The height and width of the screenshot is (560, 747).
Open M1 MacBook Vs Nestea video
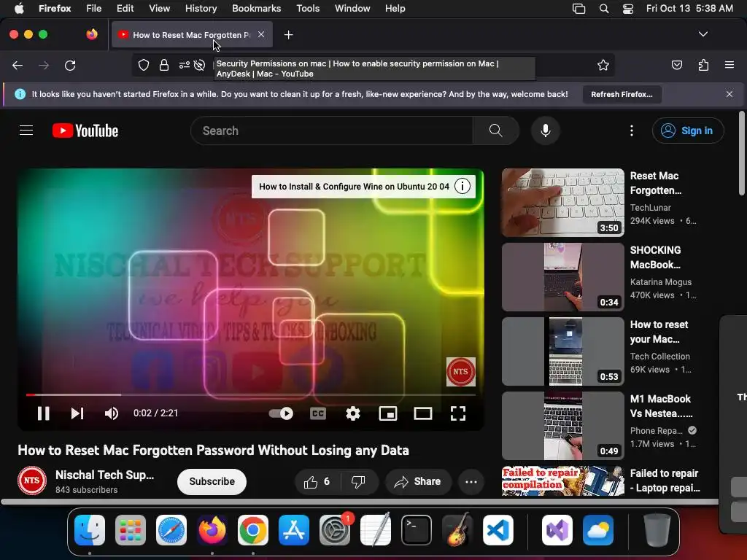pos(562,425)
